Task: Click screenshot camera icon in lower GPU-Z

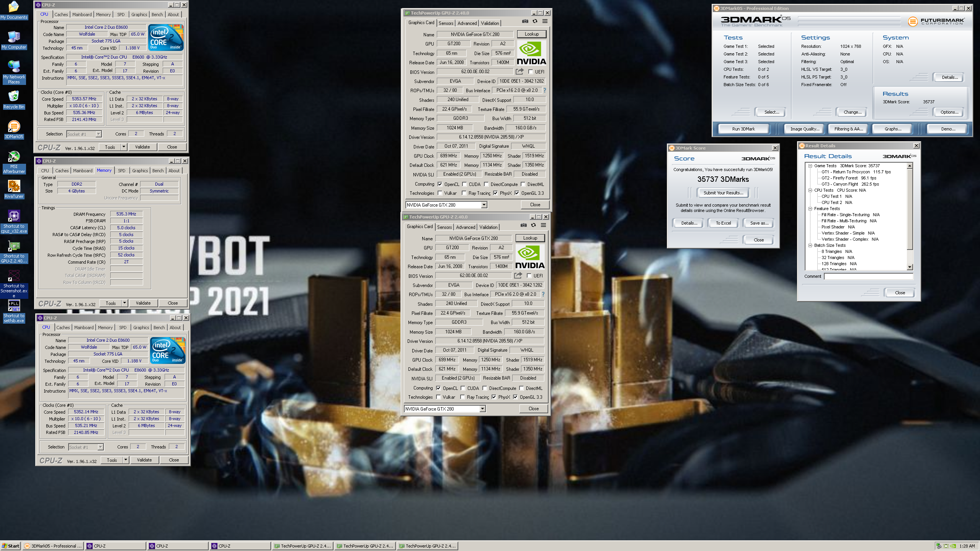Action: pyautogui.click(x=524, y=225)
